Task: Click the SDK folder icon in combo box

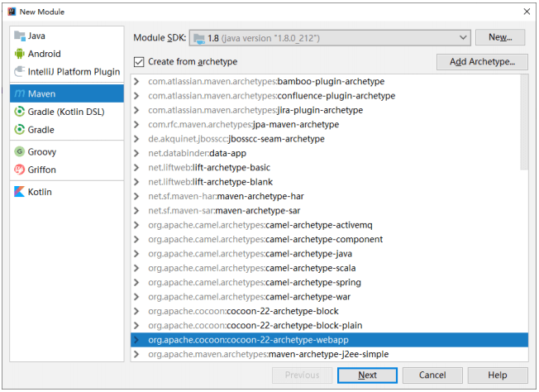Action: (199, 38)
